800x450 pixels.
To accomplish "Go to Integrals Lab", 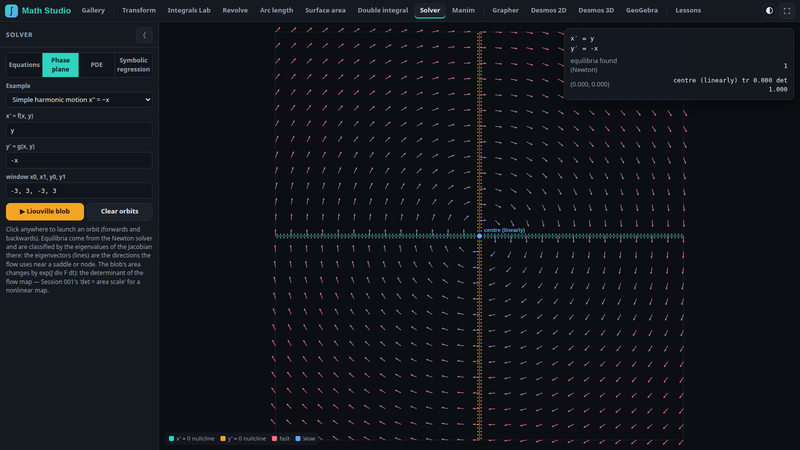I will [x=189, y=10].
